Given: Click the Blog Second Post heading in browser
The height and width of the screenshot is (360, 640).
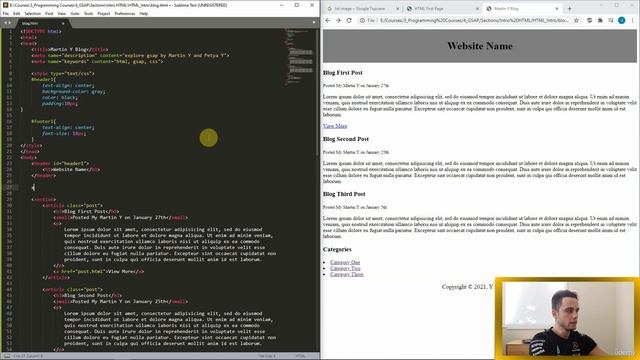Looking at the screenshot, I should point(346,139).
